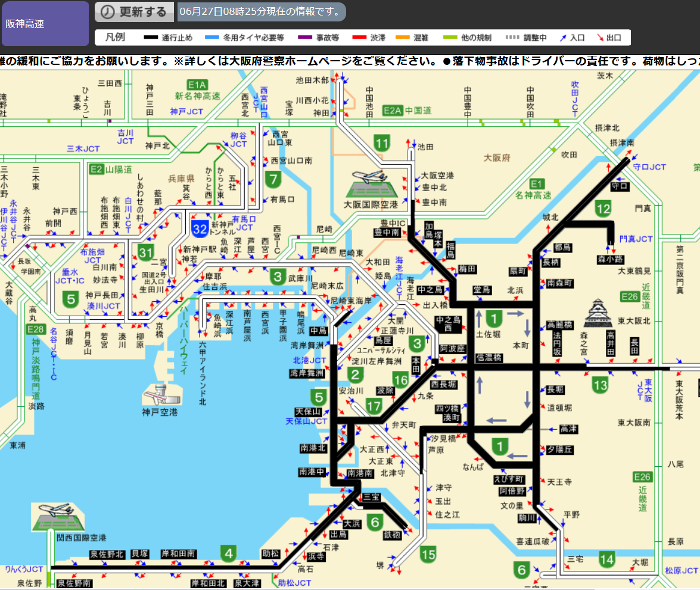Select the route 7 shield marker
This screenshot has width=700, height=590.
point(273,179)
